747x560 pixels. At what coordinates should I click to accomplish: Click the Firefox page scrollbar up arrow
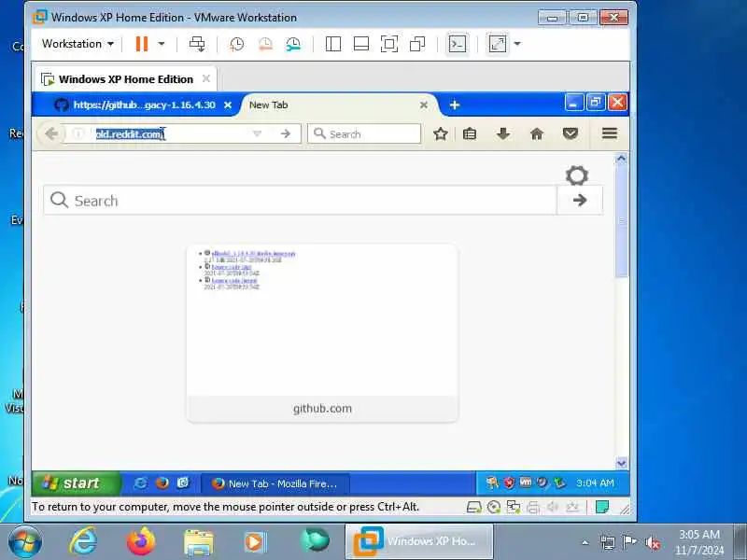(621, 159)
